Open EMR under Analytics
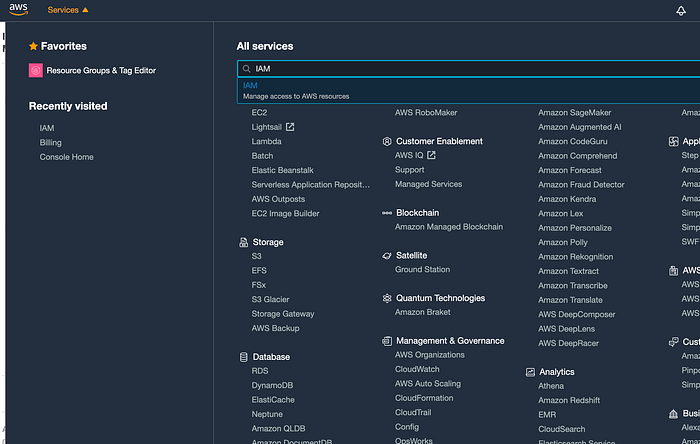Viewport: 700px width, 444px height. [547, 415]
